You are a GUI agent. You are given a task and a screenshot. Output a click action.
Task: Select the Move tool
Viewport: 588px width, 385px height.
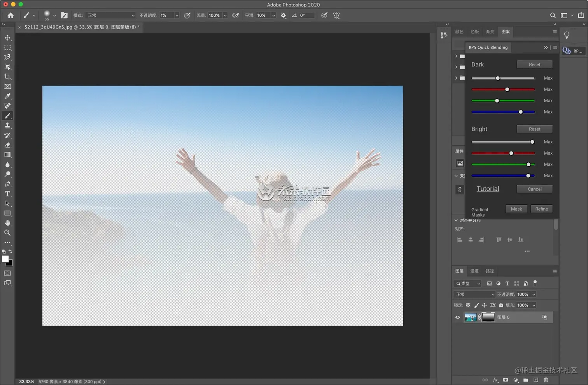coord(7,38)
